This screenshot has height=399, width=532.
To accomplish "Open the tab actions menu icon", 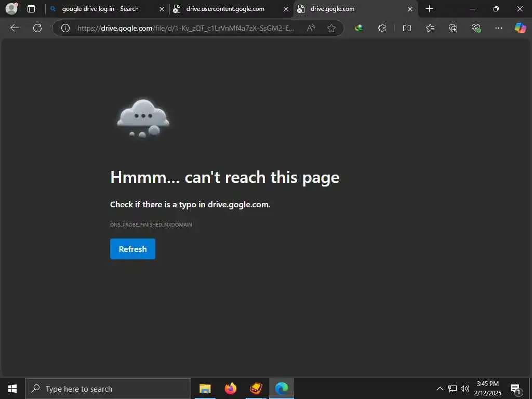I will [31, 9].
